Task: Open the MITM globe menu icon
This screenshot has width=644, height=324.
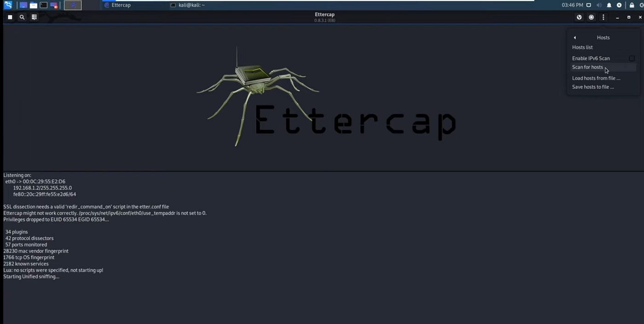Action: (x=579, y=17)
